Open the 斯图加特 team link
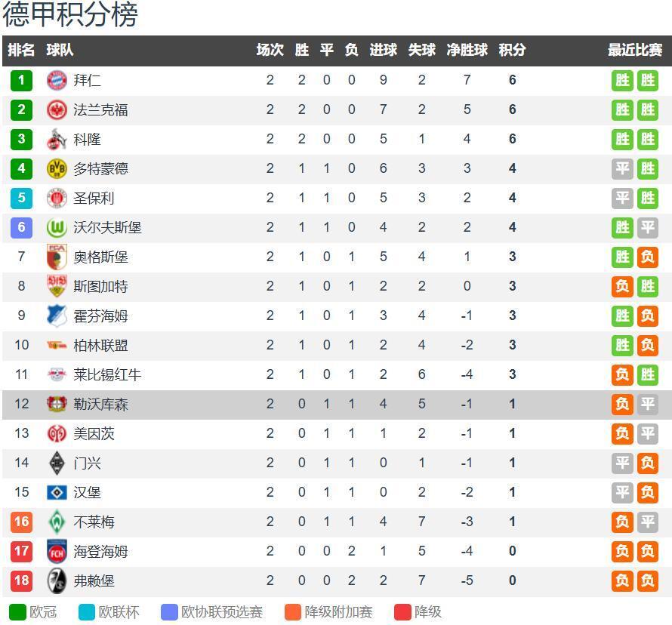The width and height of the screenshot is (672, 625). [x=100, y=286]
